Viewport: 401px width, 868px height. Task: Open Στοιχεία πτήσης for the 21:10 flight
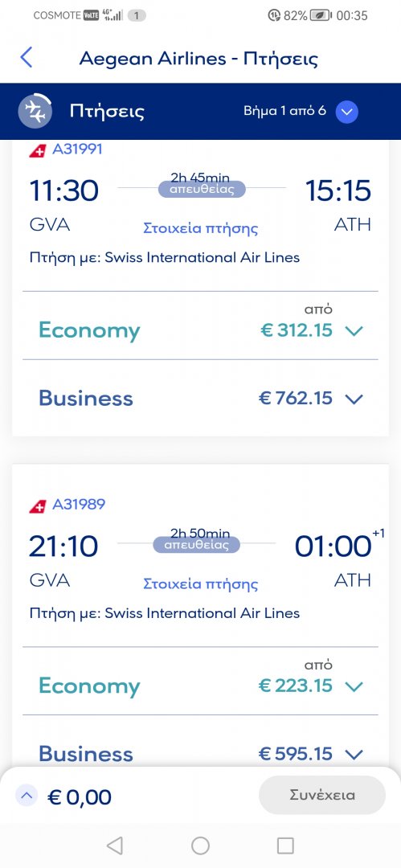(201, 583)
